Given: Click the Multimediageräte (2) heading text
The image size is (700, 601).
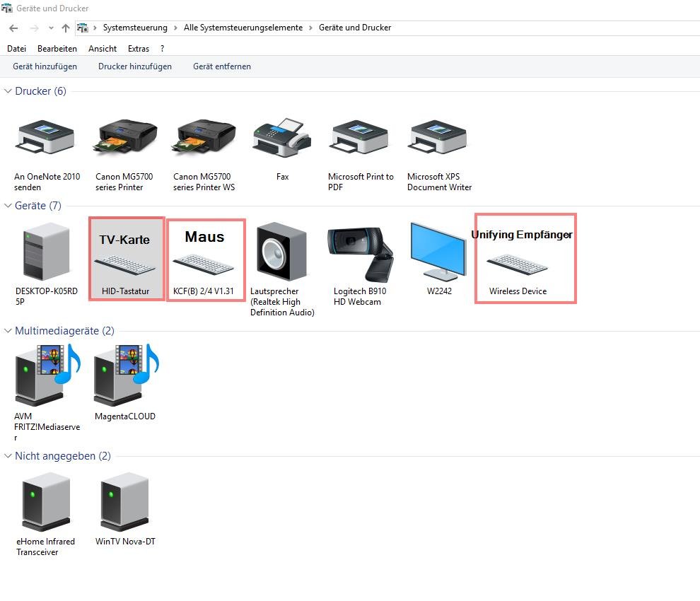Looking at the screenshot, I should pos(65,331).
